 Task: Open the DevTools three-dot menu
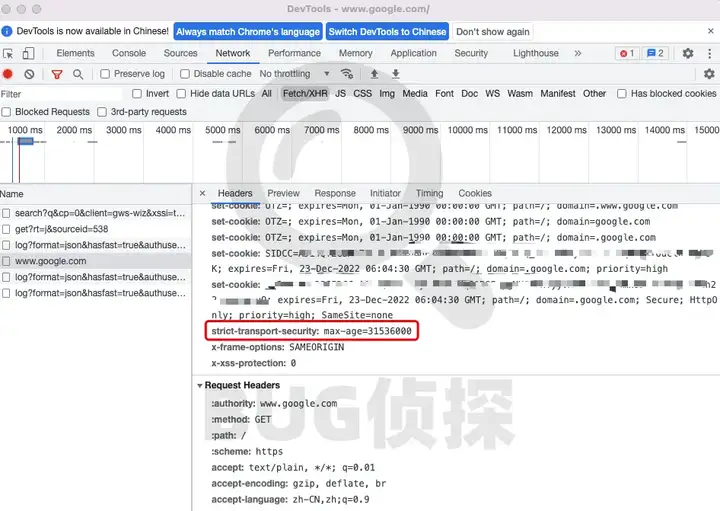[709, 53]
